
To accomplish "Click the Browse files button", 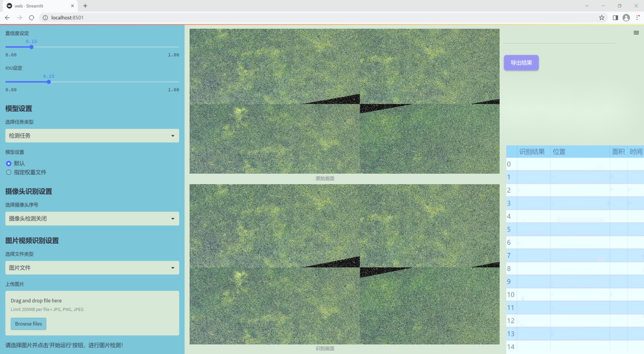I will pos(28,323).
